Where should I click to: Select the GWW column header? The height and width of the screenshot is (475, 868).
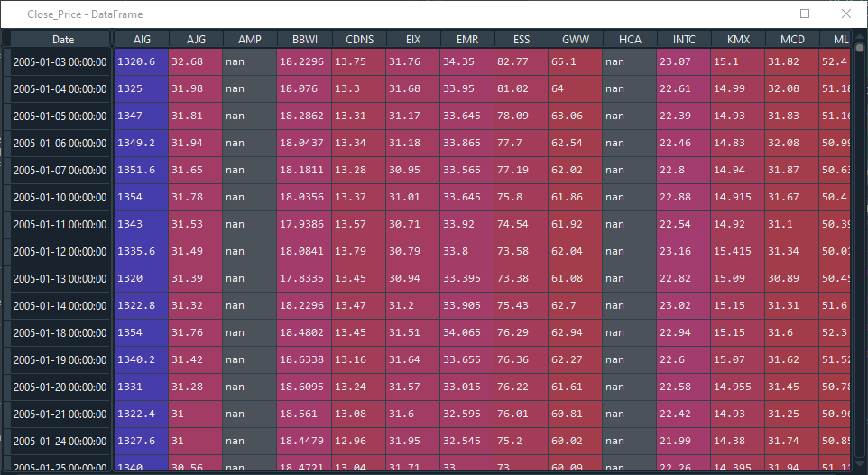575,40
